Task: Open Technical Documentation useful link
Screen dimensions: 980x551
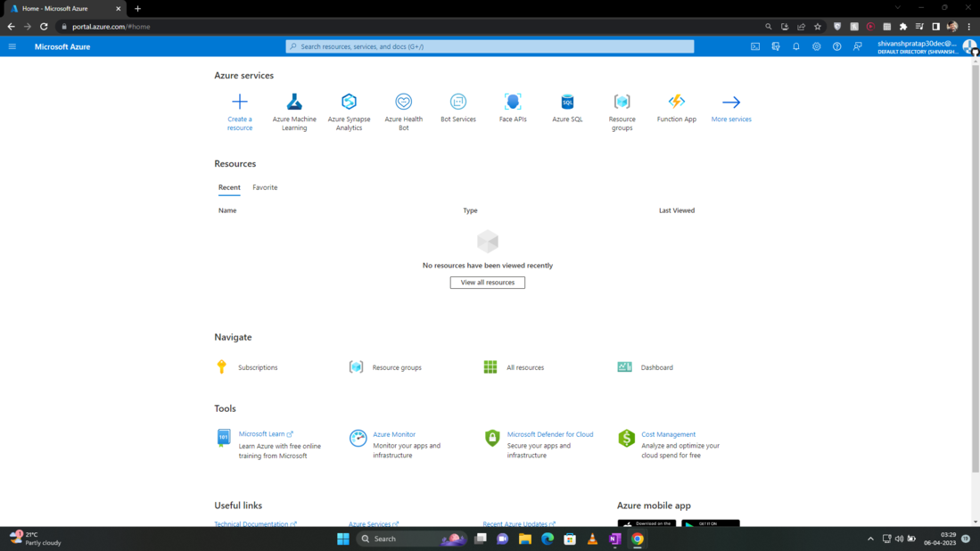Action: (255, 523)
